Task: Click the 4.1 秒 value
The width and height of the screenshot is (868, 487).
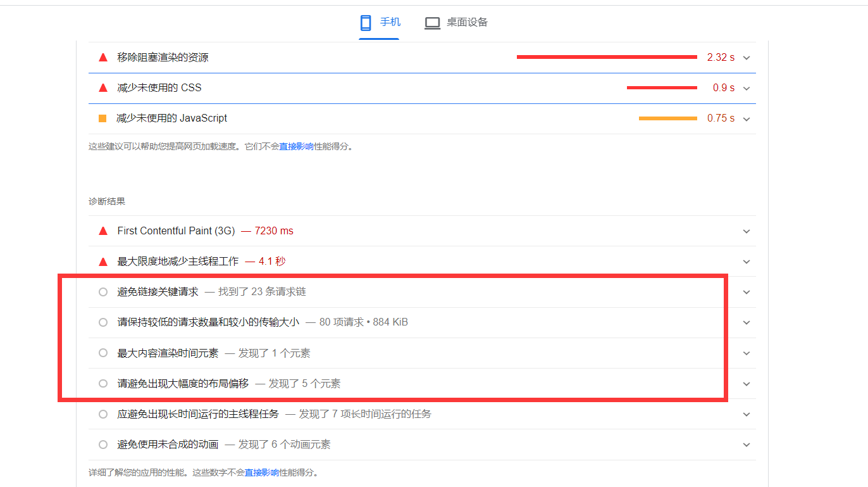Action: coord(272,262)
